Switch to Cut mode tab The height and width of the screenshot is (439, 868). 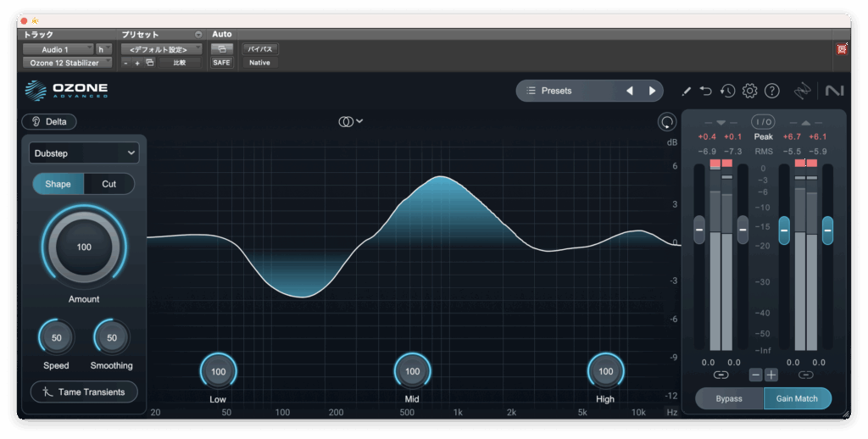coord(108,184)
